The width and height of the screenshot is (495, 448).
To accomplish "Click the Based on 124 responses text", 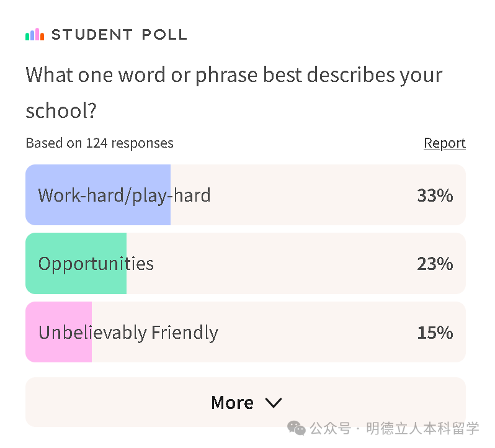I will point(99,143).
